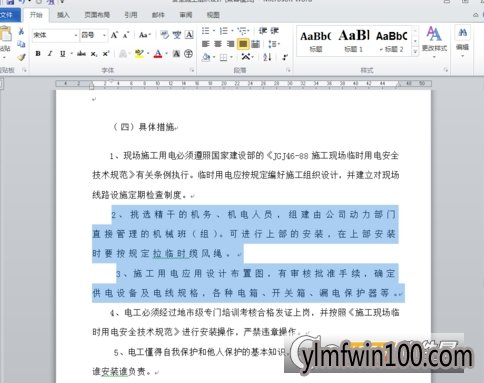The image size is (484, 383).
Task: Click the Distributed alignment icon
Action: pos(256,44)
